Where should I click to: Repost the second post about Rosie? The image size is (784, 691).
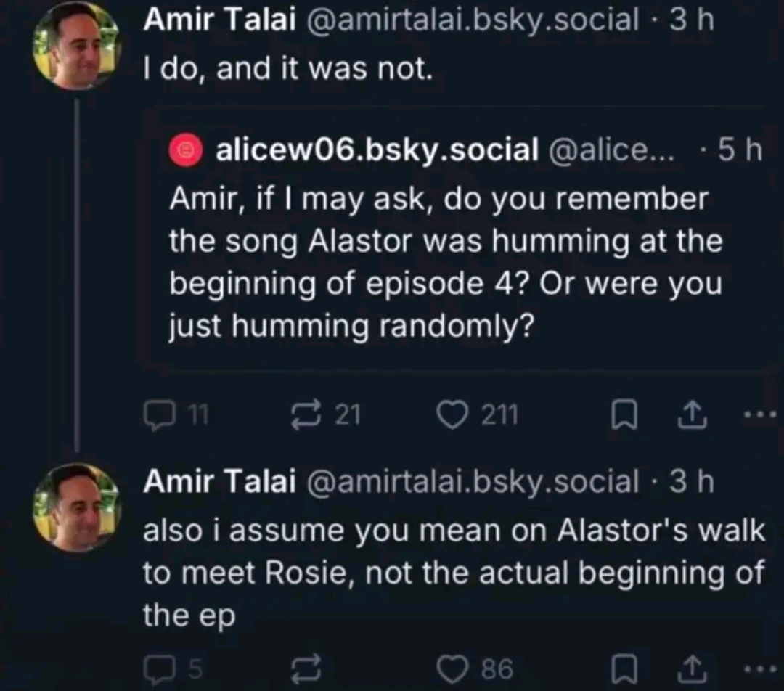[x=301, y=668]
